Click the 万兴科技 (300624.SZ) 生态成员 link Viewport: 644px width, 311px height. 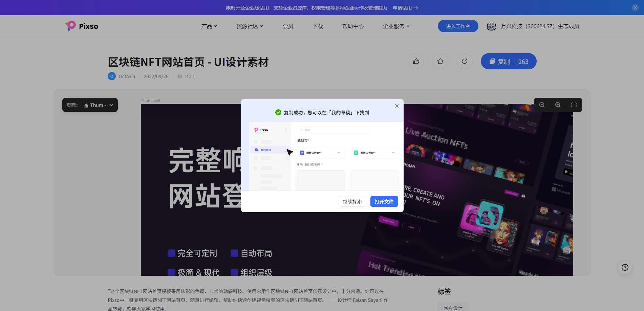click(x=540, y=26)
